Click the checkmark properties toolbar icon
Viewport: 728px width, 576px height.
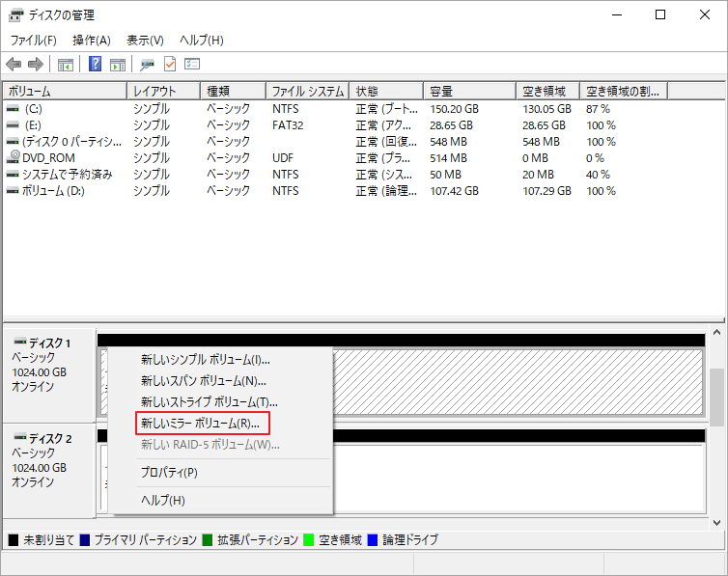170,64
